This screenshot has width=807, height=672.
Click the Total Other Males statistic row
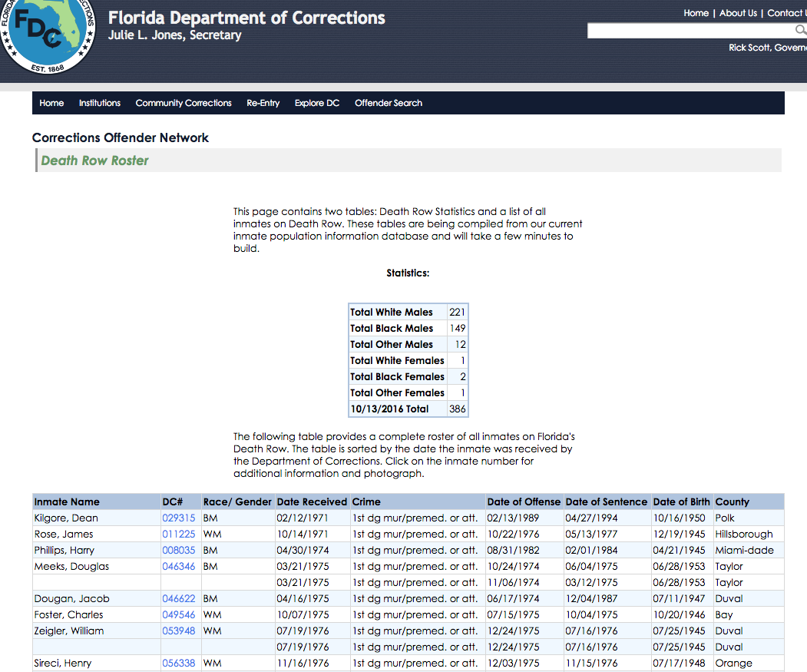coord(408,345)
